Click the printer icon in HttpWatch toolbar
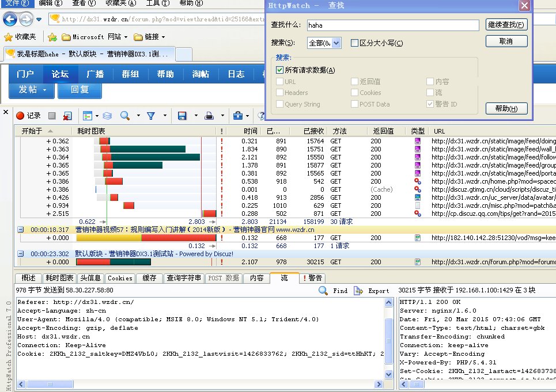Image resolution: width=556 pixels, height=392 pixels. [210, 116]
